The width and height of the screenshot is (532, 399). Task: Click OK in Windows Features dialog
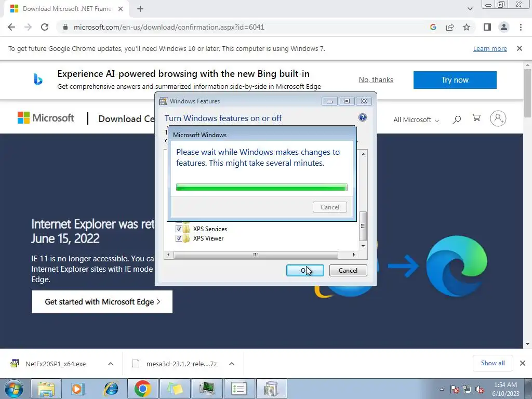pos(305,270)
